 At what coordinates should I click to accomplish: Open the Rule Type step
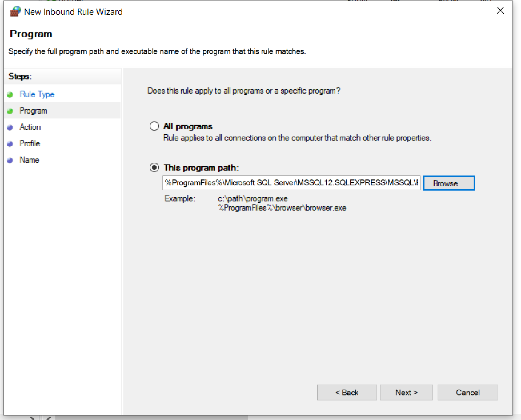pyautogui.click(x=37, y=94)
